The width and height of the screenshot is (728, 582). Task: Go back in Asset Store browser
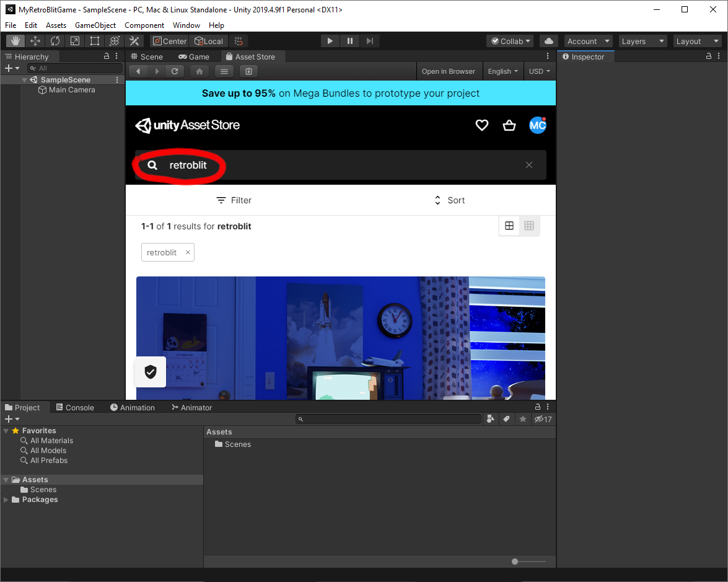pos(138,71)
